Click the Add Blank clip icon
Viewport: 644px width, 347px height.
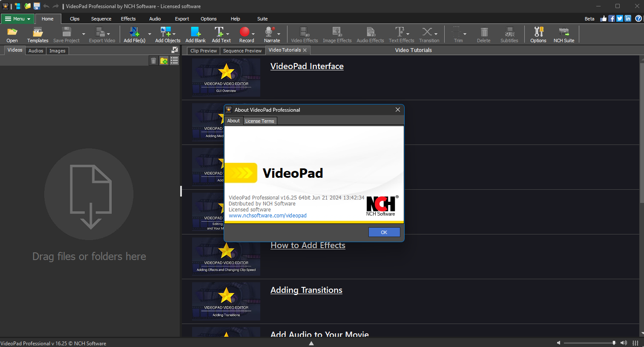tap(195, 35)
